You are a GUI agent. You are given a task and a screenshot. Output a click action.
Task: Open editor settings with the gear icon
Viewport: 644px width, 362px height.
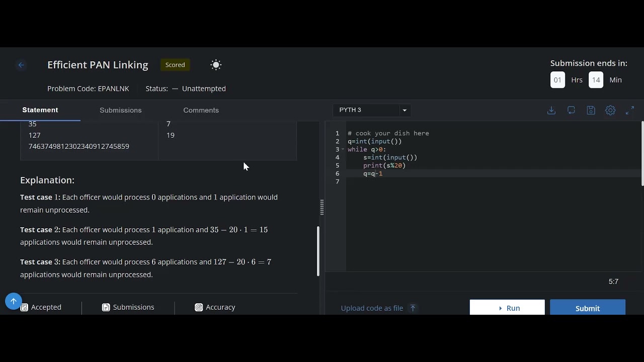click(610, 110)
